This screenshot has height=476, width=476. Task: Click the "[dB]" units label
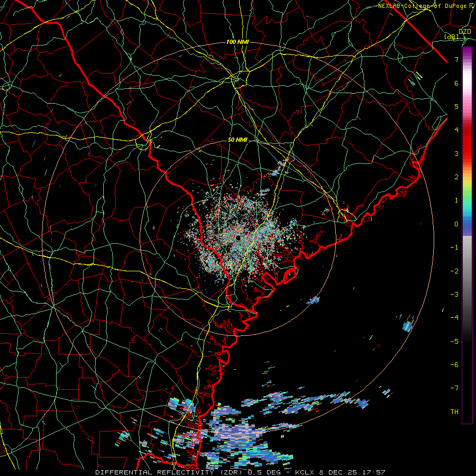(x=452, y=37)
